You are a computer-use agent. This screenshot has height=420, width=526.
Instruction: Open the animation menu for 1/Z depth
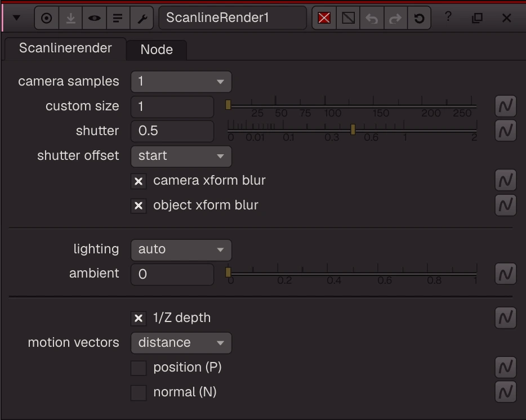pos(506,318)
